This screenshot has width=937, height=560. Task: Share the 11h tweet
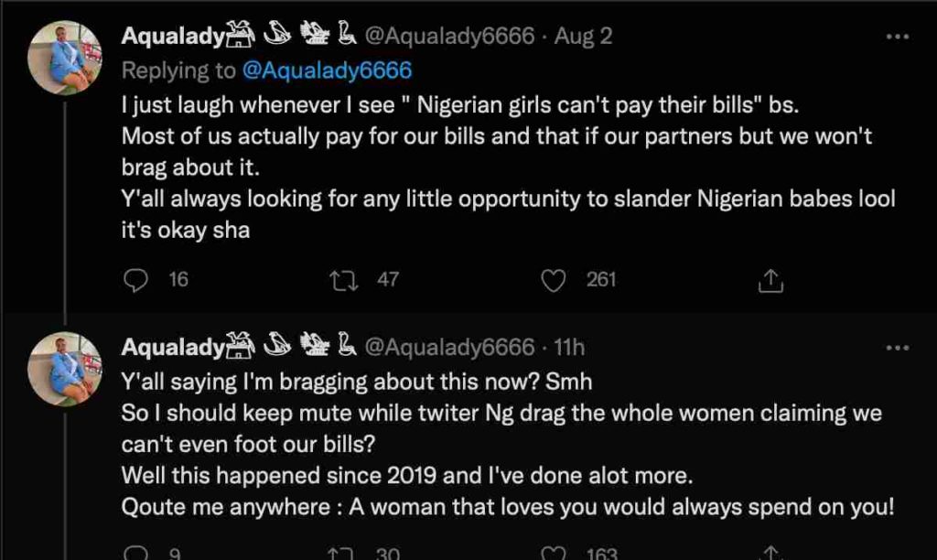point(770,552)
